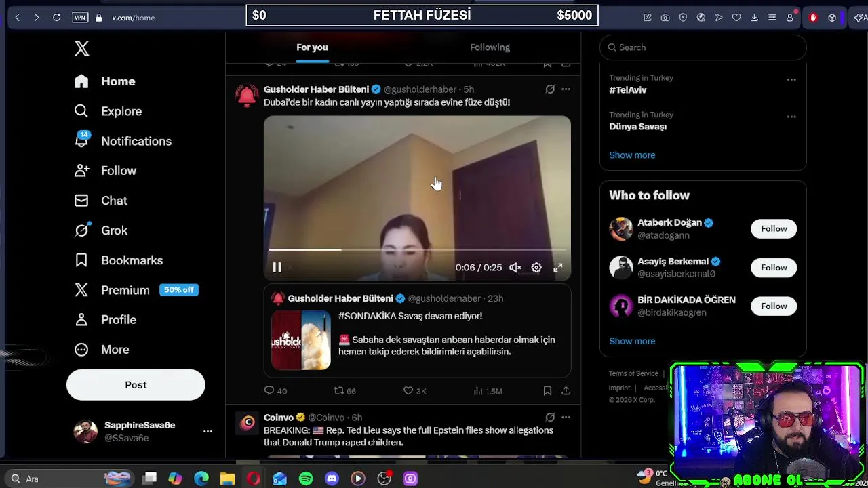Open account options next to SapphireSava6e

pos(208,431)
